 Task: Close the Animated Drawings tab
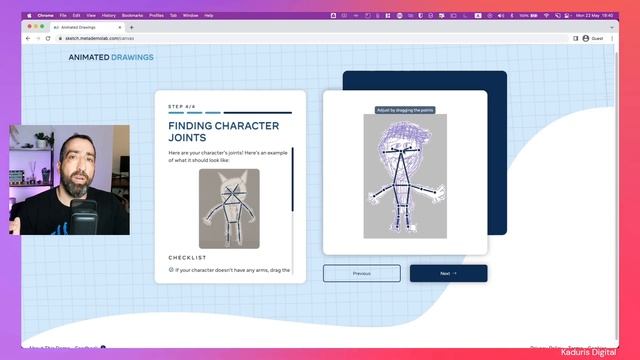[120, 27]
